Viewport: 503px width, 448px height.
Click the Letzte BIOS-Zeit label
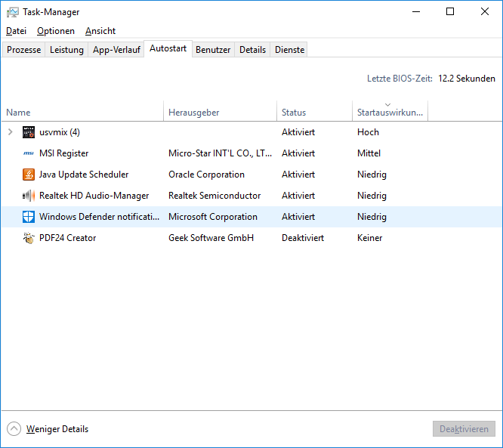click(x=400, y=79)
